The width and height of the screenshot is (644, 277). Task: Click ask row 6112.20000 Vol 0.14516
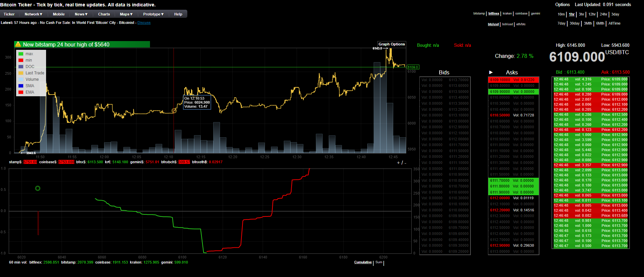click(x=514, y=210)
